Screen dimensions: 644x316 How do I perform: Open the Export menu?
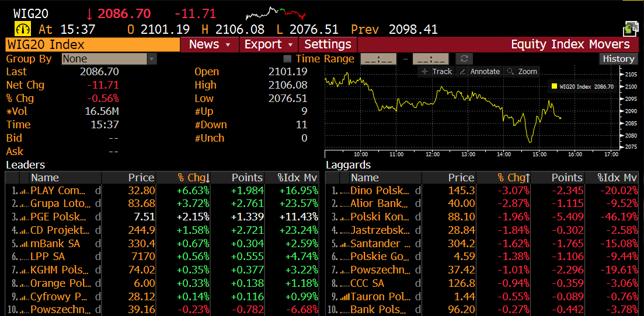tap(269, 44)
